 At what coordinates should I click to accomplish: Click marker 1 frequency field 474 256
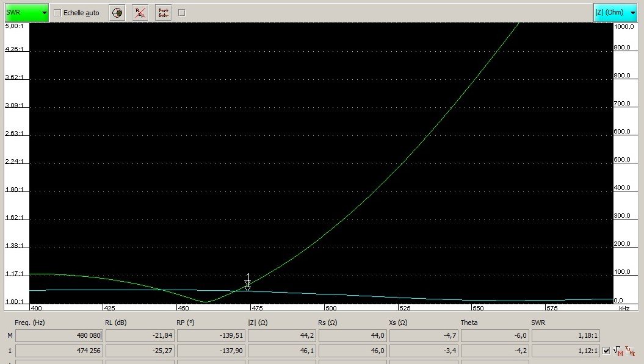click(x=59, y=351)
